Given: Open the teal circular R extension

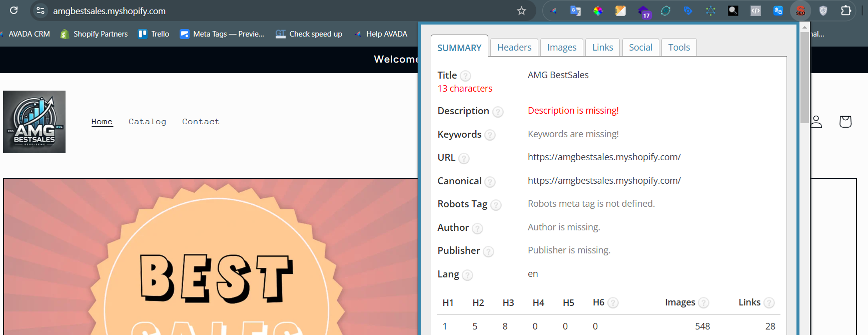Looking at the screenshot, I should tap(665, 11).
